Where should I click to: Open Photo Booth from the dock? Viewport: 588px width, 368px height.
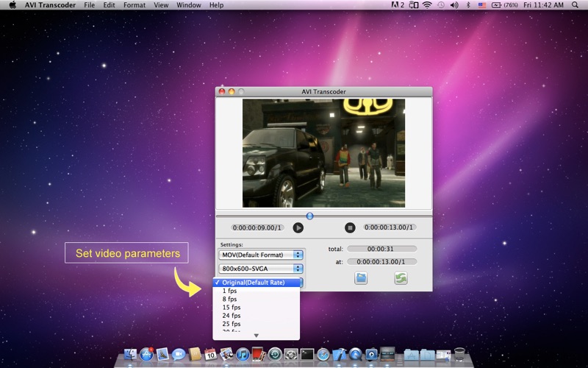pos(259,354)
